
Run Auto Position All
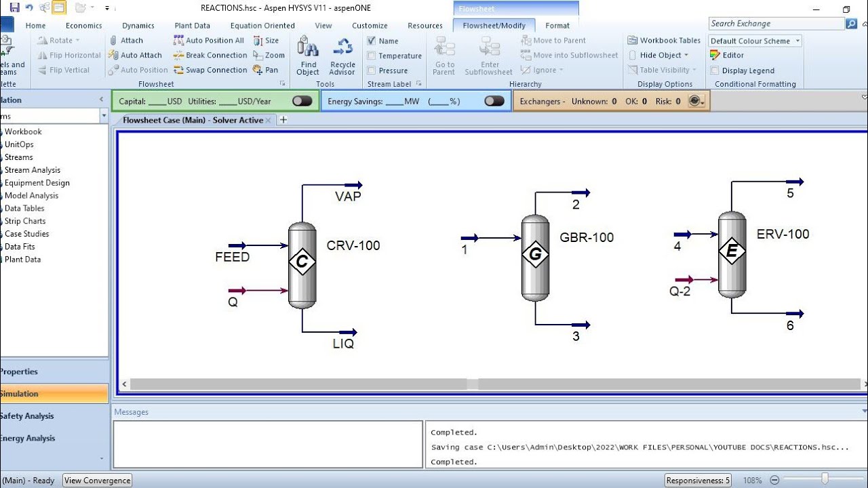208,41
